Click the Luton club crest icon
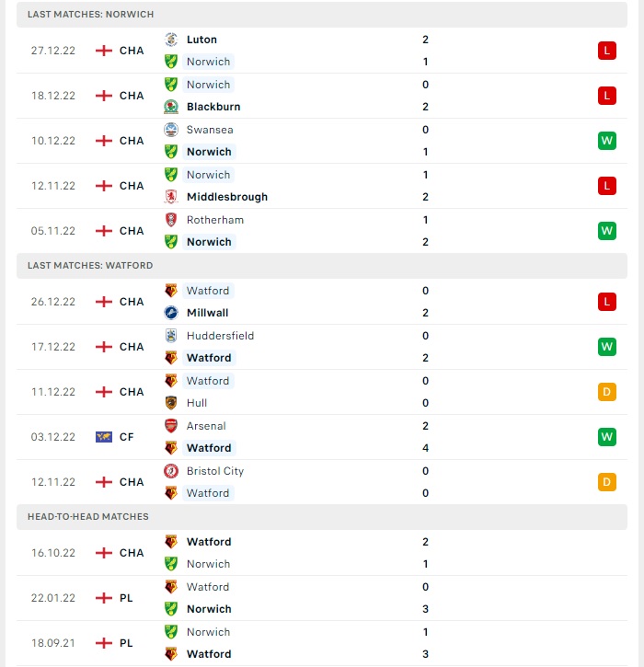The width and height of the screenshot is (644, 667). (x=171, y=40)
